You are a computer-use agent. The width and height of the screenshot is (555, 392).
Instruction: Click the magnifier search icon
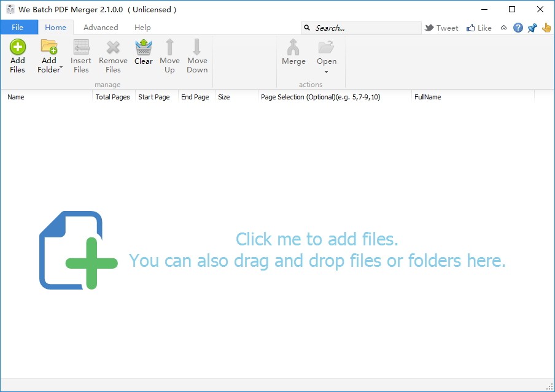point(307,28)
